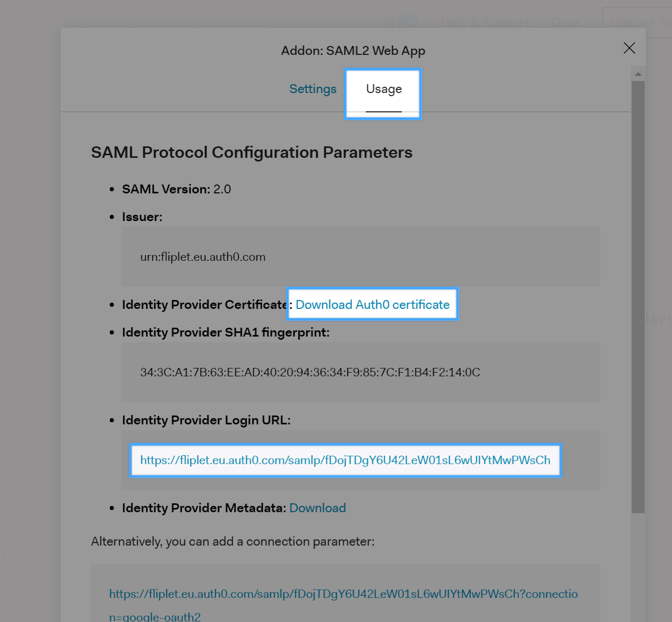The width and height of the screenshot is (672, 622).
Task: Open the Docs page
Action: point(565,22)
